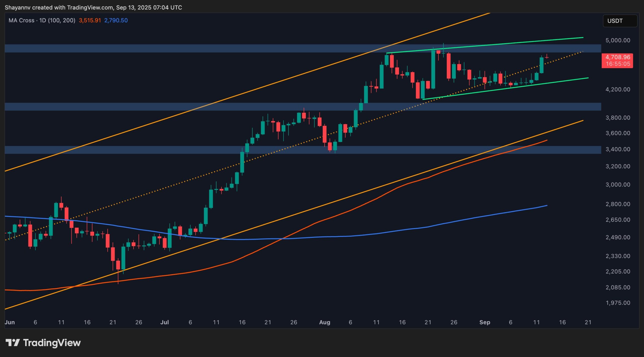This screenshot has width=644, height=357.
Task: Click the candle countdown timer 16:55:05
Action: pyautogui.click(x=618, y=64)
